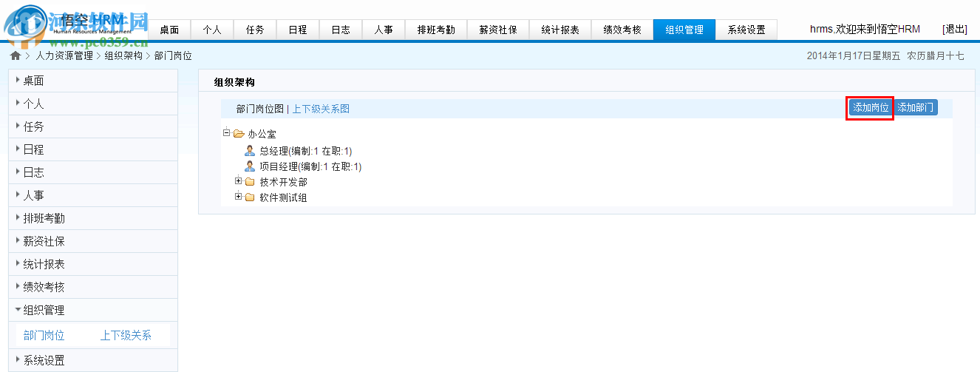Click the 添加部门 button
980x372 pixels.
tap(916, 108)
